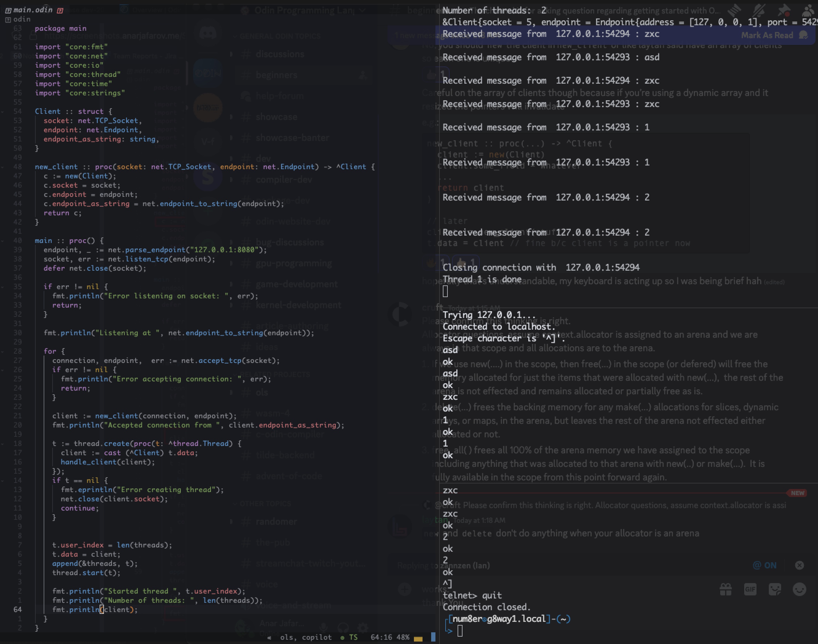Screen dimensions: 818x644
Task: Open Discord user settings gear
Action: pos(363,627)
